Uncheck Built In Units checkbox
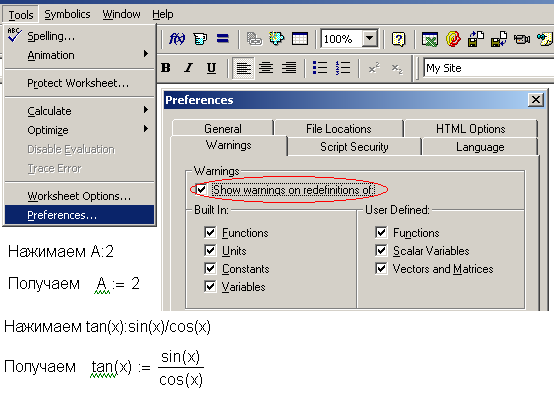Viewport: 554px width, 393px height. pyautogui.click(x=210, y=251)
